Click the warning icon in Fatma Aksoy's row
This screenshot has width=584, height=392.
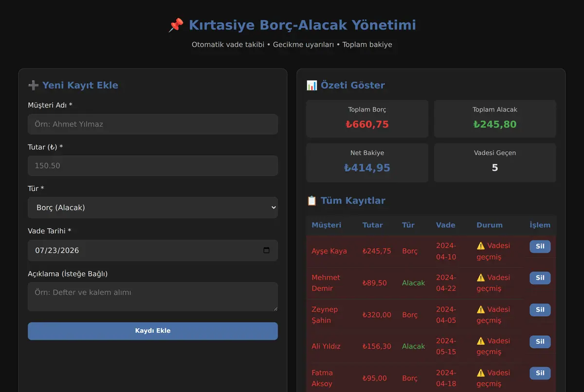pyautogui.click(x=481, y=373)
